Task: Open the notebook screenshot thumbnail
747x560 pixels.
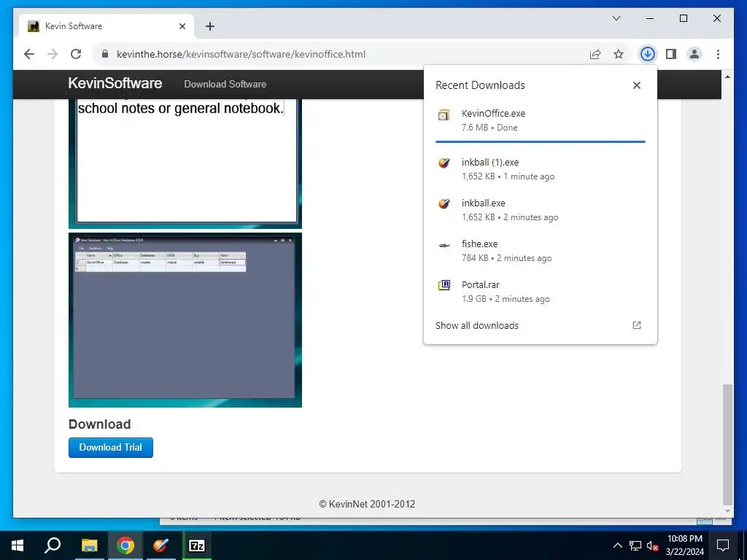Action: 185,164
